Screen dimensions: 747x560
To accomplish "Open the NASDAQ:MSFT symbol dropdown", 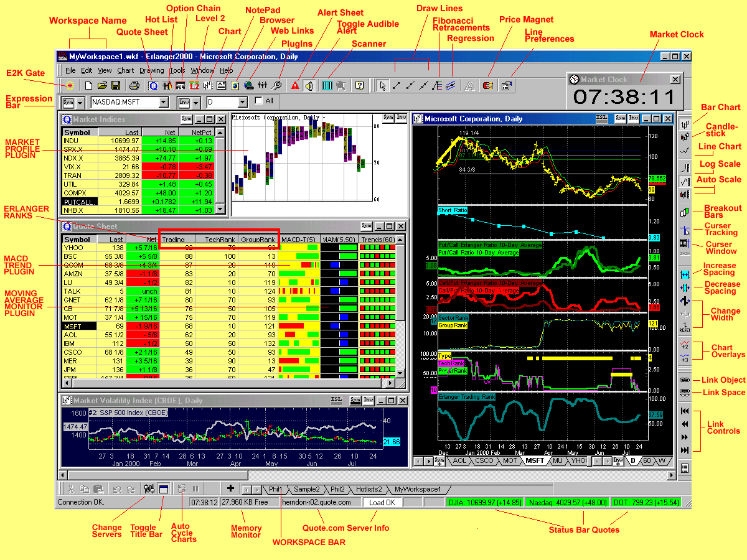I will [x=163, y=102].
